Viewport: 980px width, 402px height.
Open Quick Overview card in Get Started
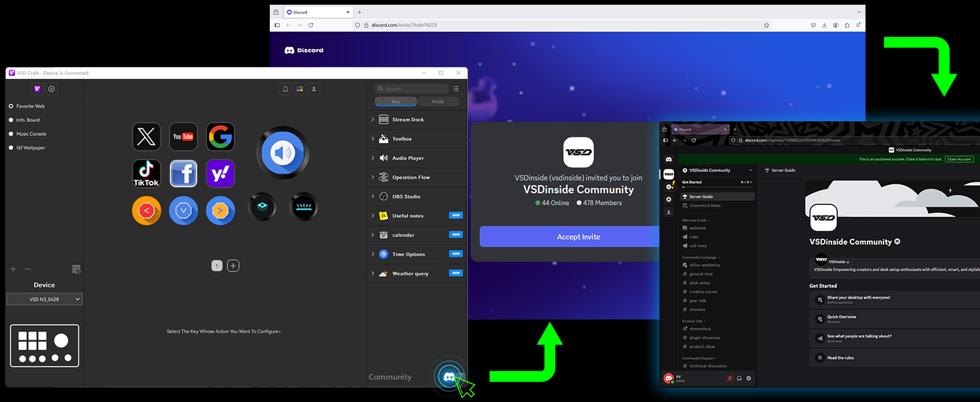[x=894, y=318]
